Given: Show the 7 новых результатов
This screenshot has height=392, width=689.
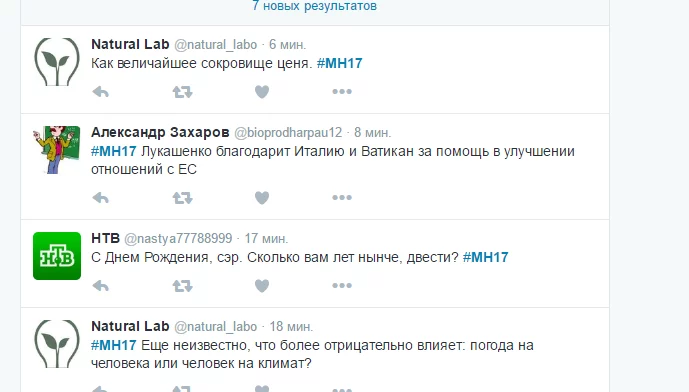Looking at the screenshot, I should [x=315, y=6].
